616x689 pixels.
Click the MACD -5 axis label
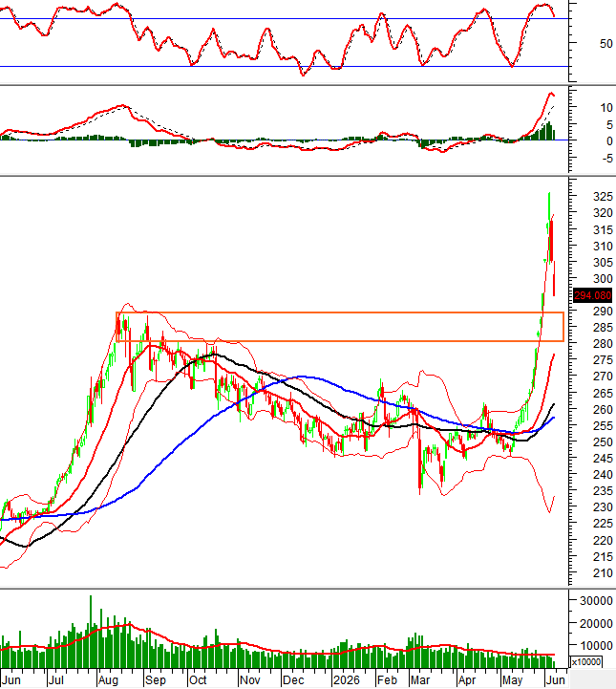click(607, 159)
